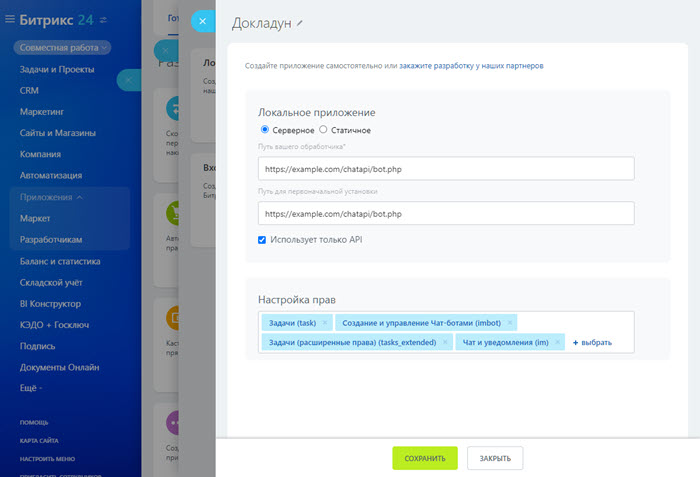The width and height of the screenshot is (700, 477).
Task: Remove the Задачи (task) permission tag
Action: pos(325,323)
